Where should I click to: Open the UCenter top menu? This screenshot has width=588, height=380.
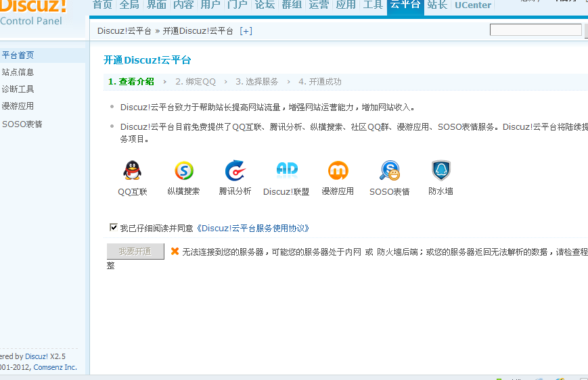(473, 5)
